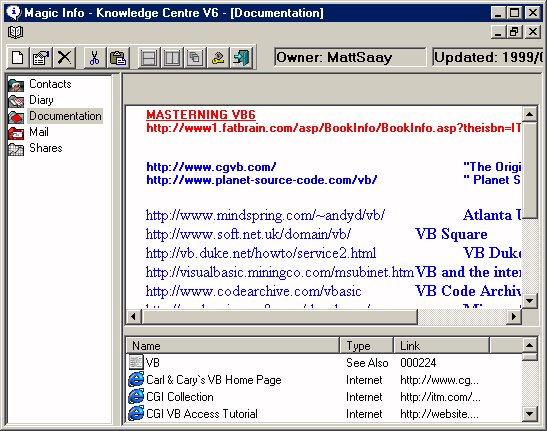Viewport: 547px width, 431px height.
Task: Click the Carl & Cary's VB page icon
Action: pos(136,379)
